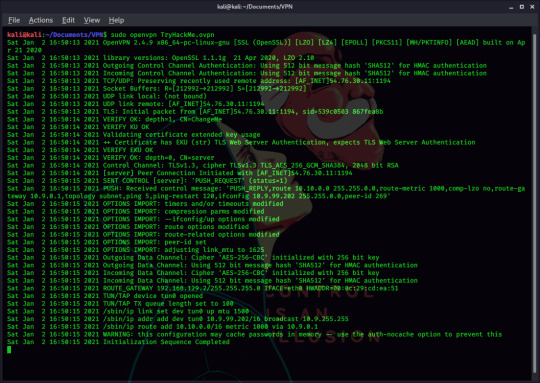Open the File menu
Viewport: 540px width, 383px height.
tap(14, 20)
